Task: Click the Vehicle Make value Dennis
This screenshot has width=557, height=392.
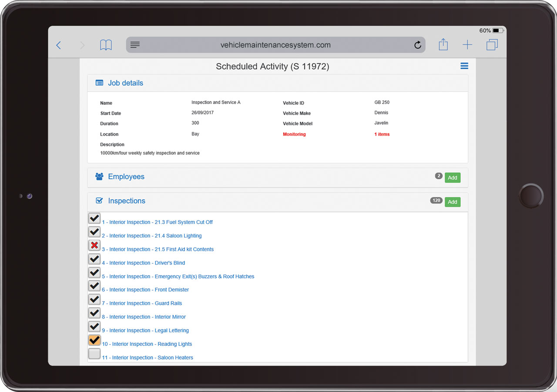Action: (381, 113)
